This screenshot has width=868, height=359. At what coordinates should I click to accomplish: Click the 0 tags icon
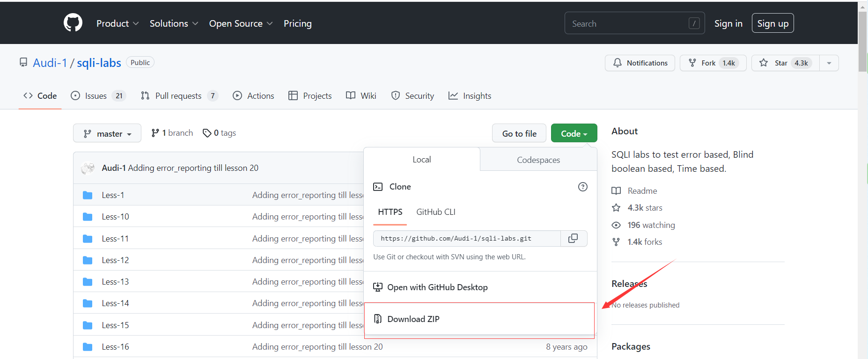206,133
